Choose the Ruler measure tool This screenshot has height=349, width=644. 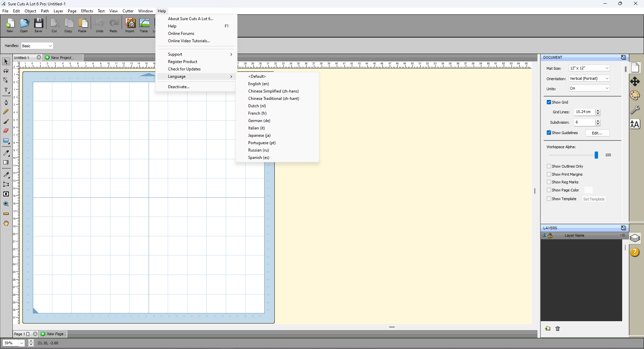click(6, 214)
